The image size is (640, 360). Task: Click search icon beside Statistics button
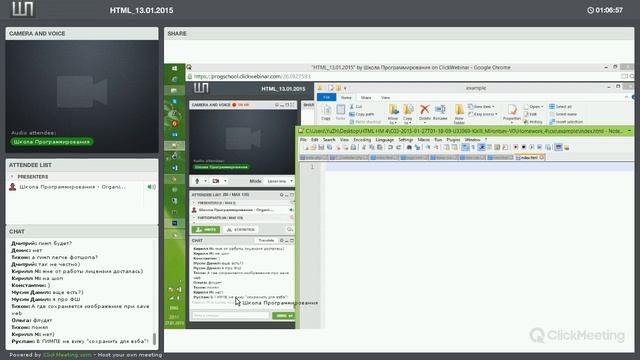coord(289,229)
